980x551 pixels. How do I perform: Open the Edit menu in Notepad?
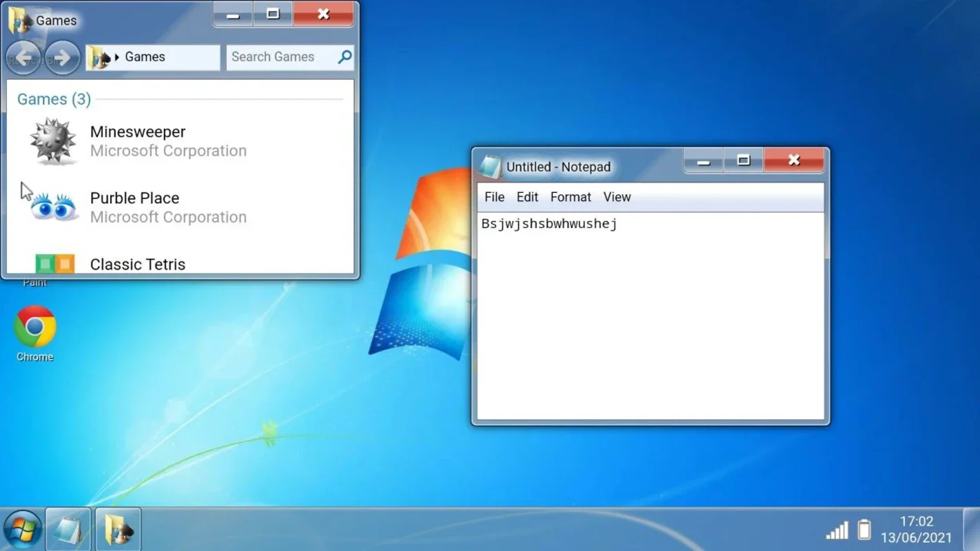(527, 197)
